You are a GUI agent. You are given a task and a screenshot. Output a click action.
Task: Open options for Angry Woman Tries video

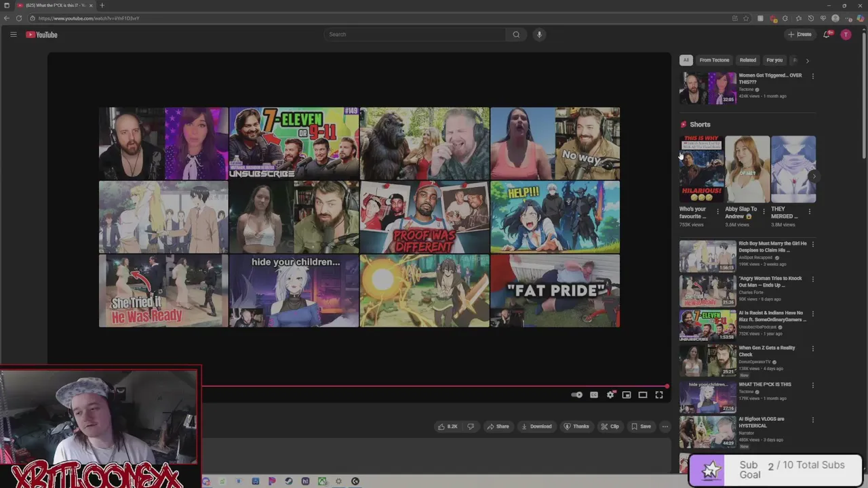click(x=812, y=279)
